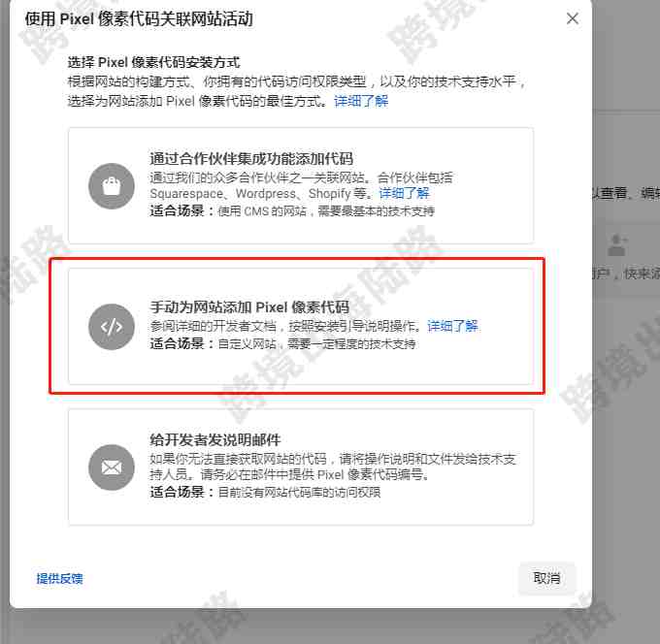Click the 提供反馈 feedback link

[x=59, y=579]
